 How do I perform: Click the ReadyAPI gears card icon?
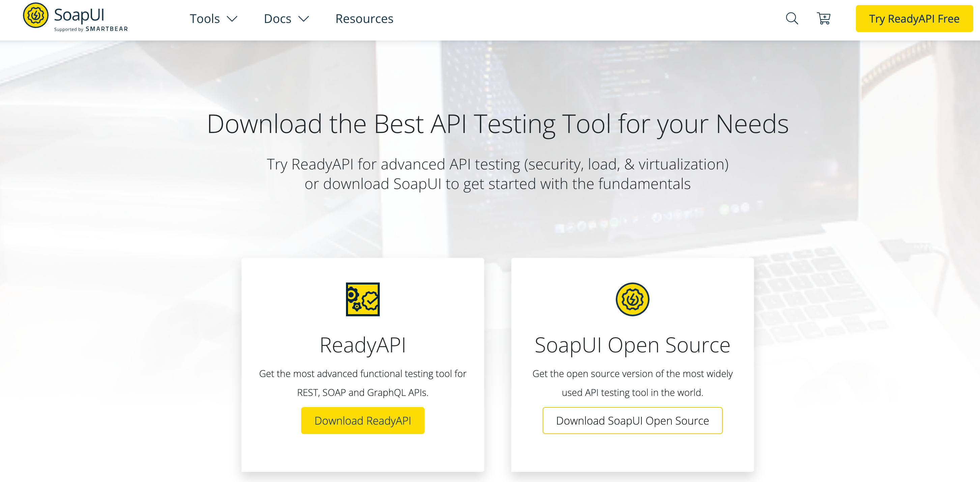pyautogui.click(x=363, y=299)
